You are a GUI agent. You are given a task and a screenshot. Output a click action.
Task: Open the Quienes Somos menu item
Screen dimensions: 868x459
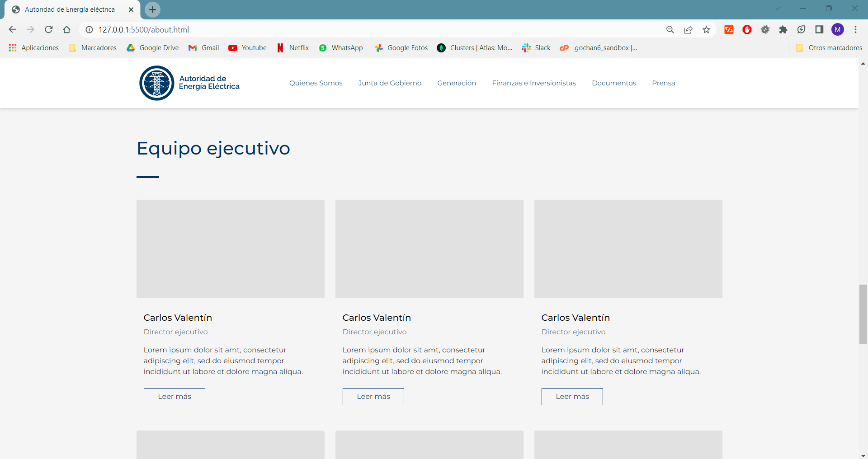pyautogui.click(x=316, y=83)
